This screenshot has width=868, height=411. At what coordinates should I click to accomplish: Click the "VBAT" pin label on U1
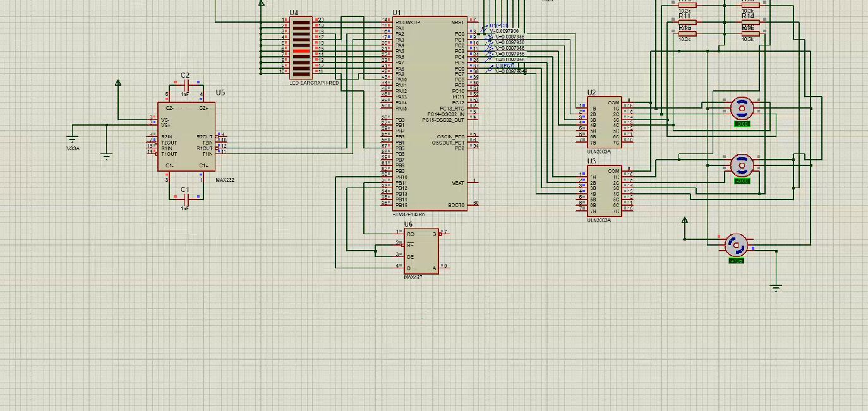(x=458, y=183)
